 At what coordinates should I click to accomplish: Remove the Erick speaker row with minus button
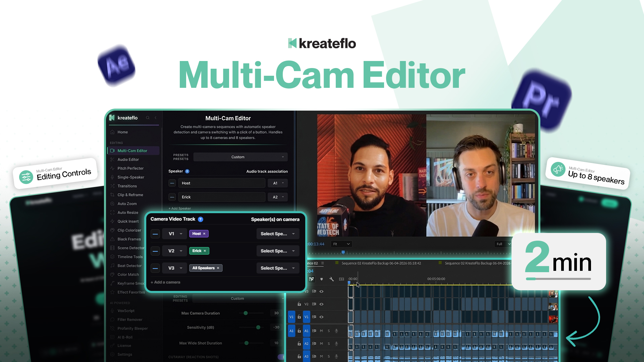click(172, 197)
